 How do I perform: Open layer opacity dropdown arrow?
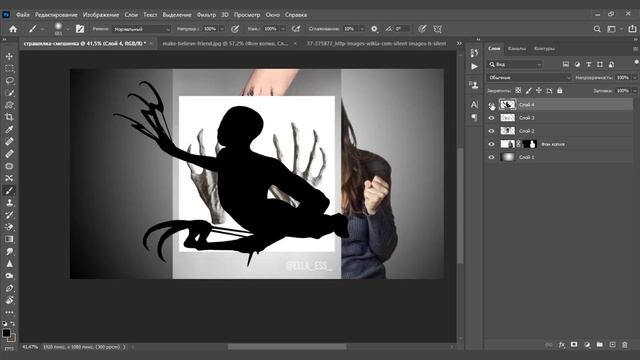[635, 78]
